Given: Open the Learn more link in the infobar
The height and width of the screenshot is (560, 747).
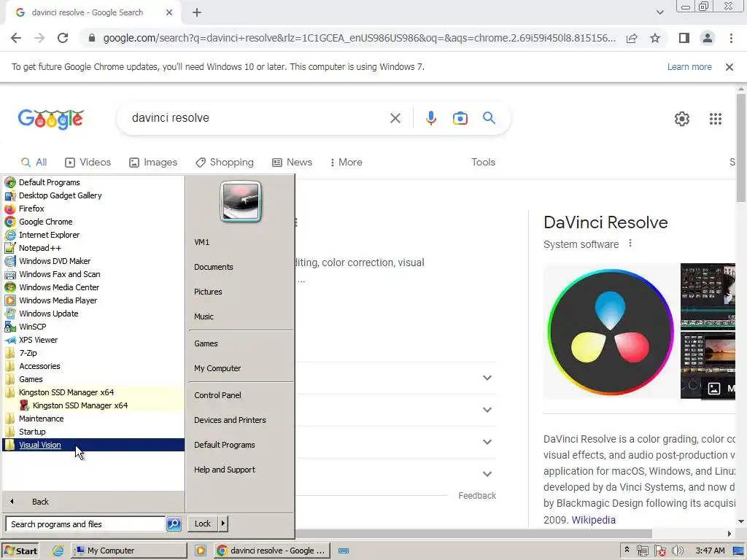Looking at the screenshot, I should 689,67.
